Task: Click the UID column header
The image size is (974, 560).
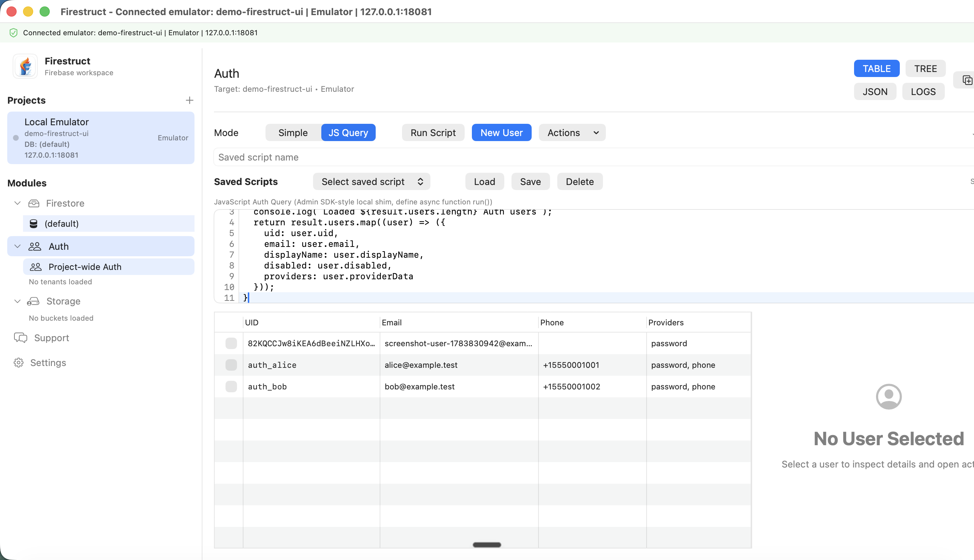Action: tap(311, 322)
